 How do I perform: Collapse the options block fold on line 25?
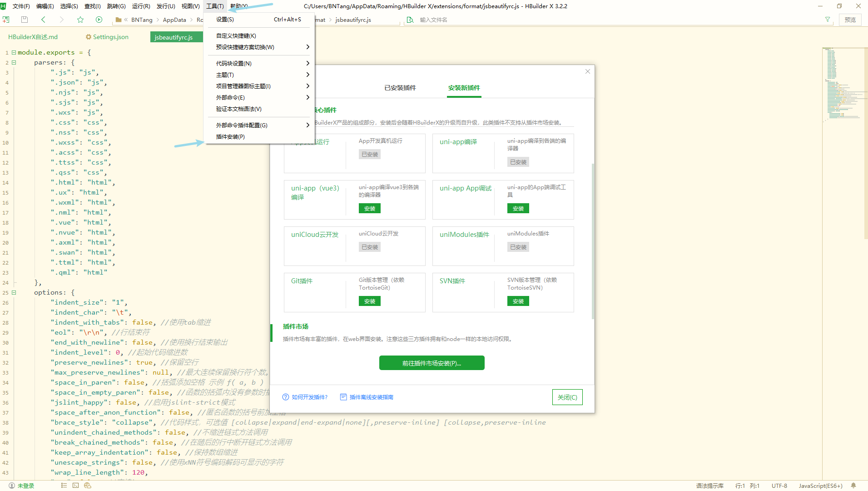point(14,292)
